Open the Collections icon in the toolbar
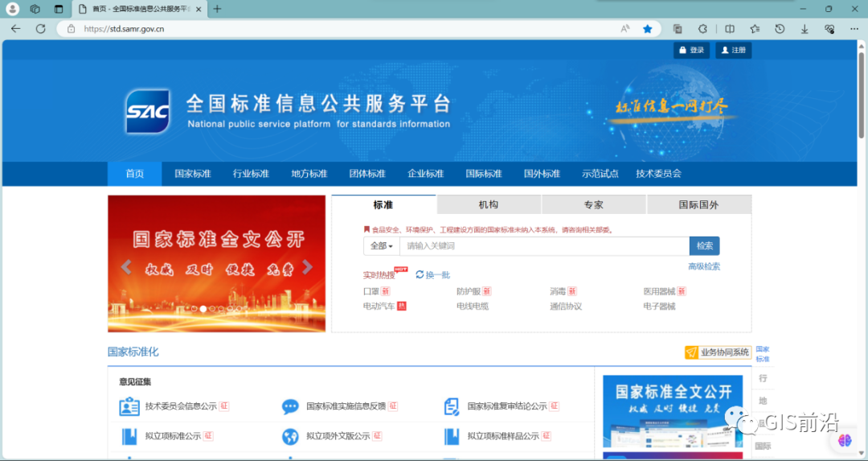 coord(678,29)
